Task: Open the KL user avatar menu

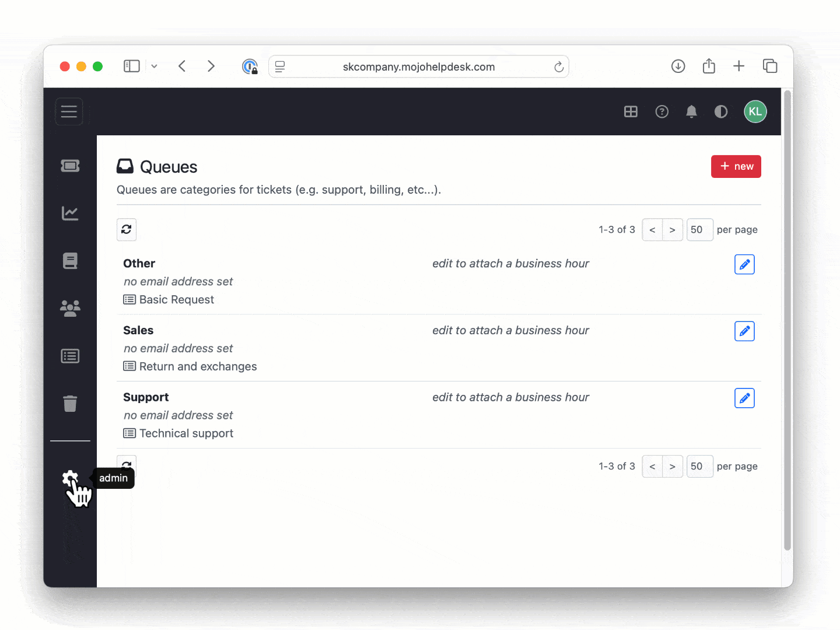Action: point(755,111)
